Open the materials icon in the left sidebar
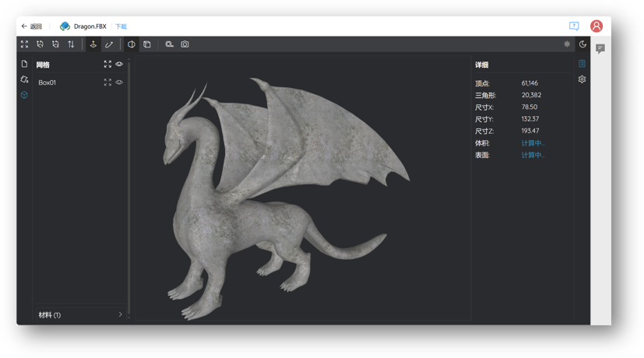Screen dimensions: 644x358 tap(24, 79)
